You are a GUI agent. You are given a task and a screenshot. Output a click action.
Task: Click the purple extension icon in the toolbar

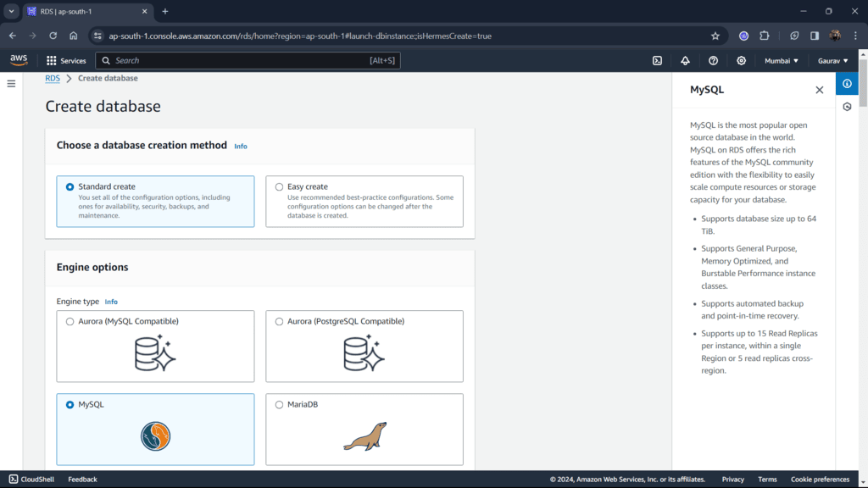[x=743, y=36]
